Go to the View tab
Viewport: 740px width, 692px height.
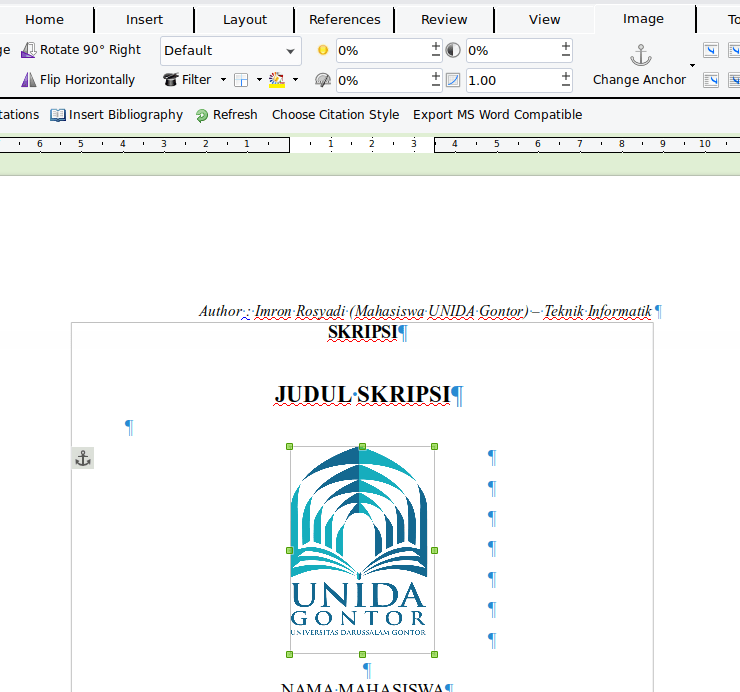[544, 20]
